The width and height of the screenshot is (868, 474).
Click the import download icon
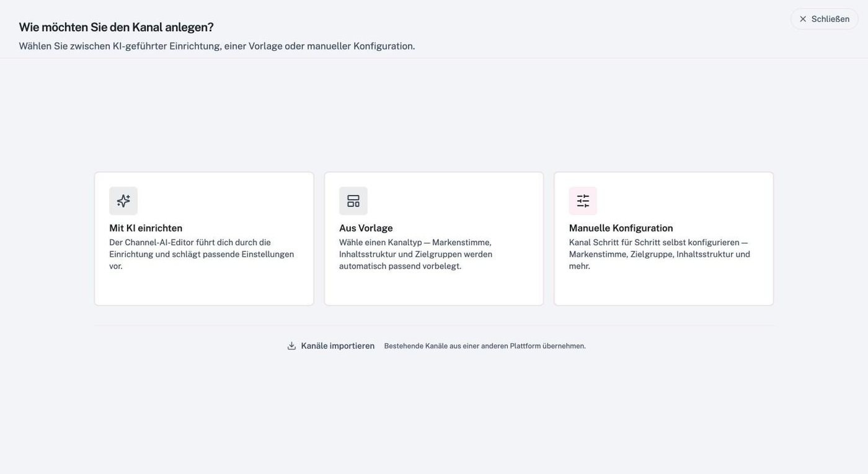[x=292, y=346]
